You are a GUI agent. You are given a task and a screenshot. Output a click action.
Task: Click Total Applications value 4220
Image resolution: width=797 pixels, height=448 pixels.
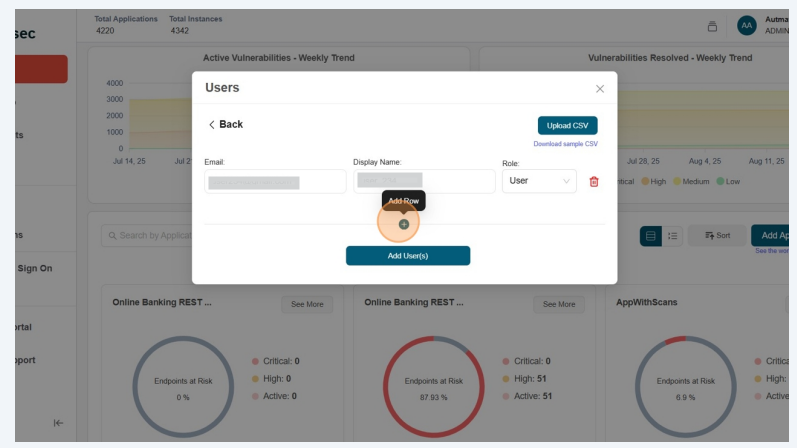(x=105, y=31)
